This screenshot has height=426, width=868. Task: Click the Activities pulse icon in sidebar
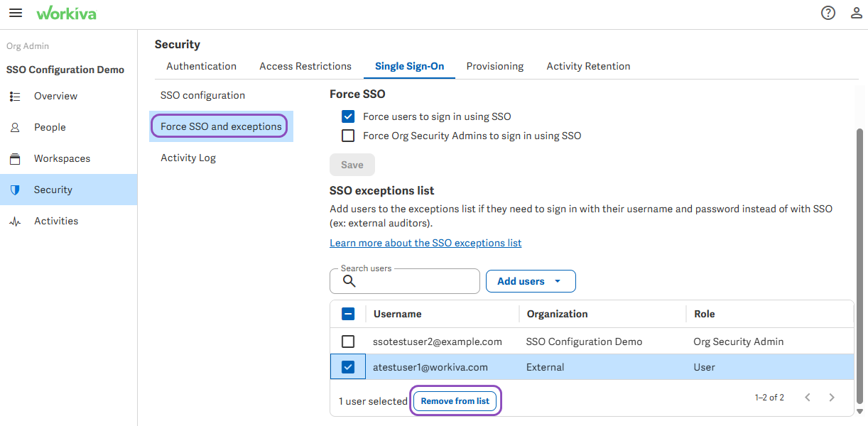tap(15, 222)
